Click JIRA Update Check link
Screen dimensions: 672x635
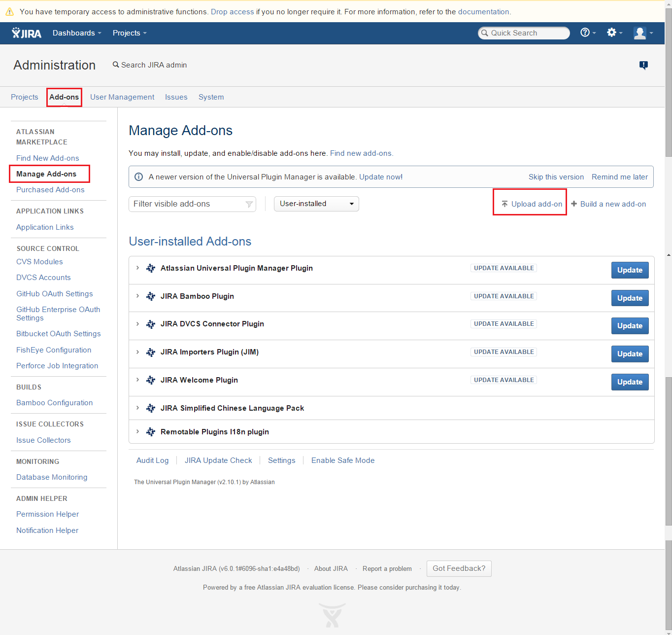218,460
